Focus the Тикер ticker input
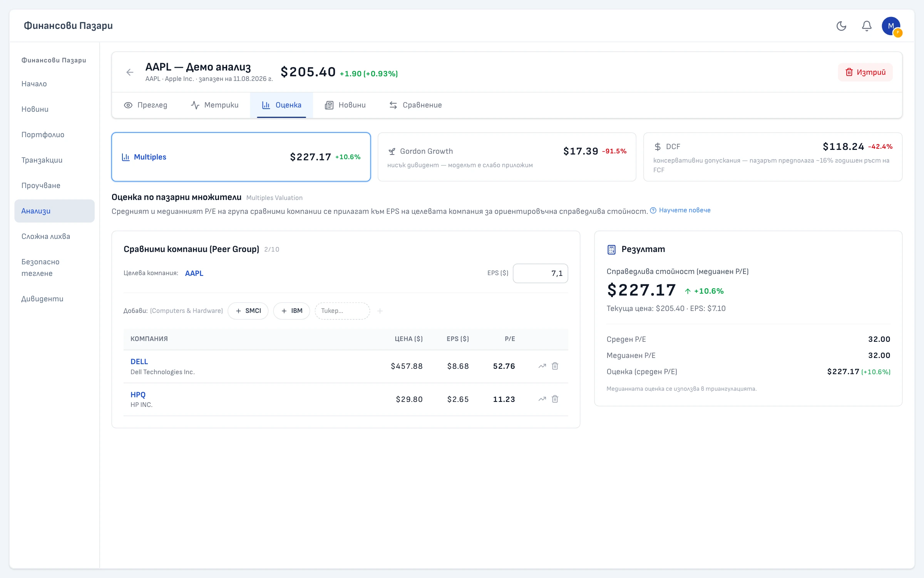This screenshot has height=578, width=924. pos(342,311)
